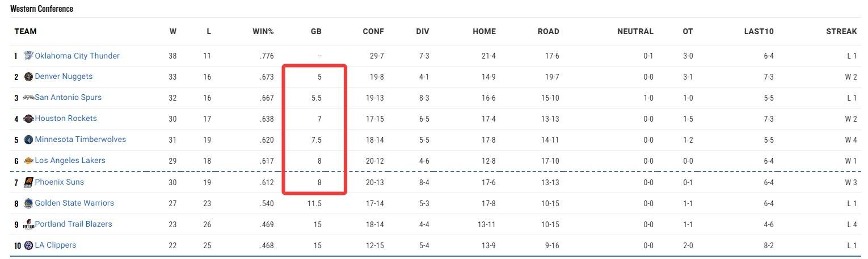The image size is (868, 259).
Task: Click the TEAM column header
Action: [26, 31]
